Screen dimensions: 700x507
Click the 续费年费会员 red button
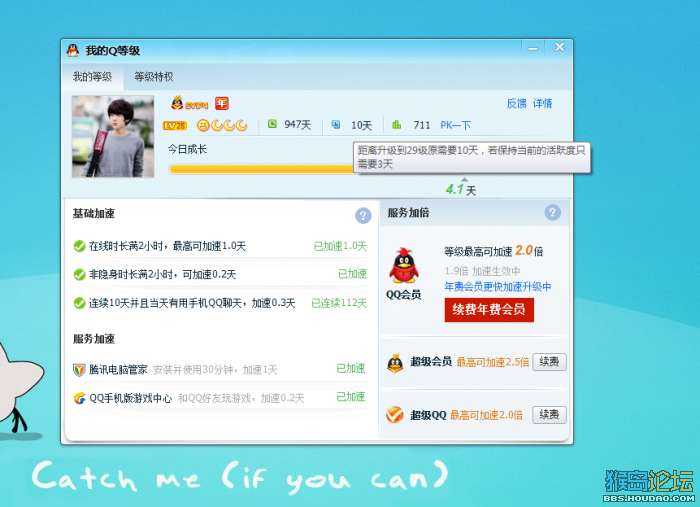click(x=489, y=309)
